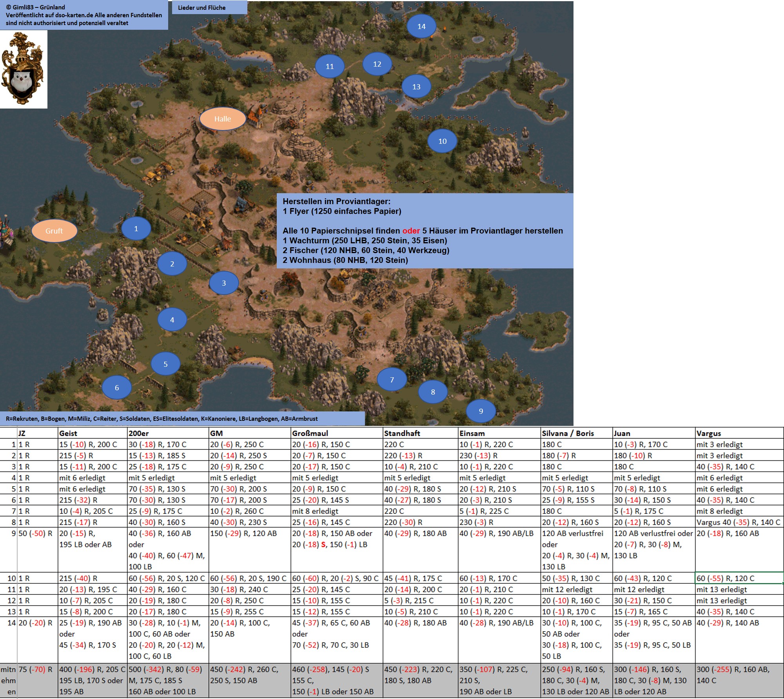Select the orange Gruft marker

click(54, 231)
